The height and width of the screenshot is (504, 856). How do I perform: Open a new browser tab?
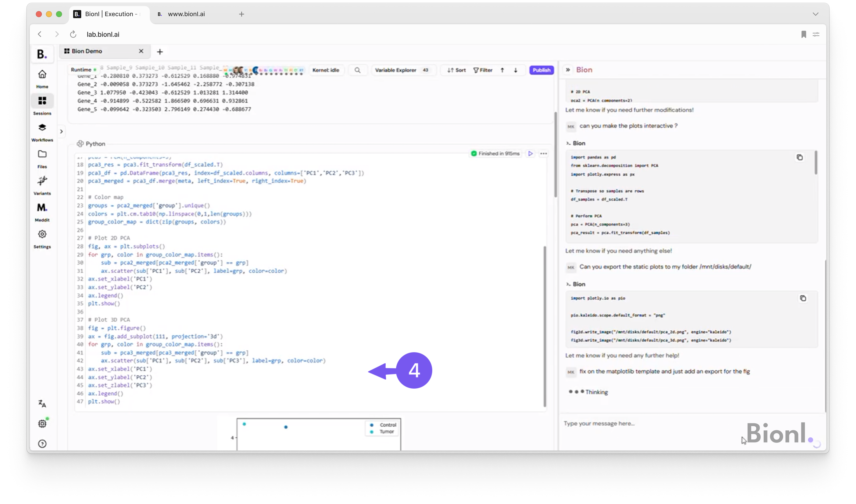pos(241,14)
